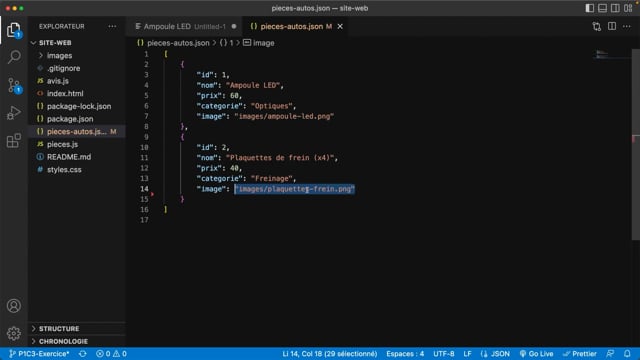Change line ending via LF status item
The width and height of the screenshot is (640, 360).
[467, 353]
